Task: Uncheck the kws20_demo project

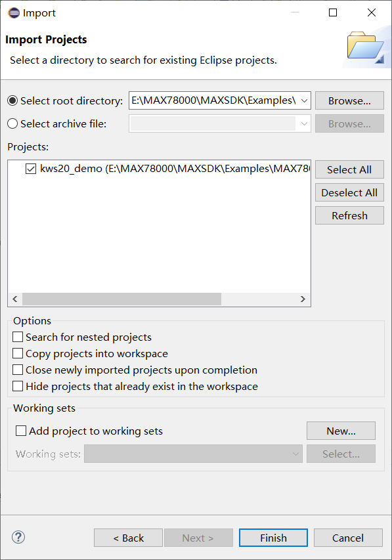Action: click(30, 169)
